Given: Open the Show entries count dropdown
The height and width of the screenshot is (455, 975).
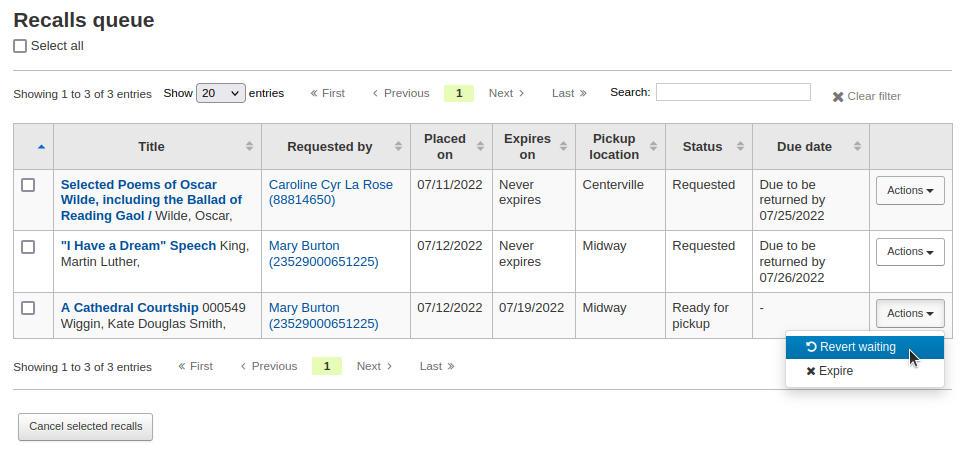Looking at the screenshot, I should point(220,93).
